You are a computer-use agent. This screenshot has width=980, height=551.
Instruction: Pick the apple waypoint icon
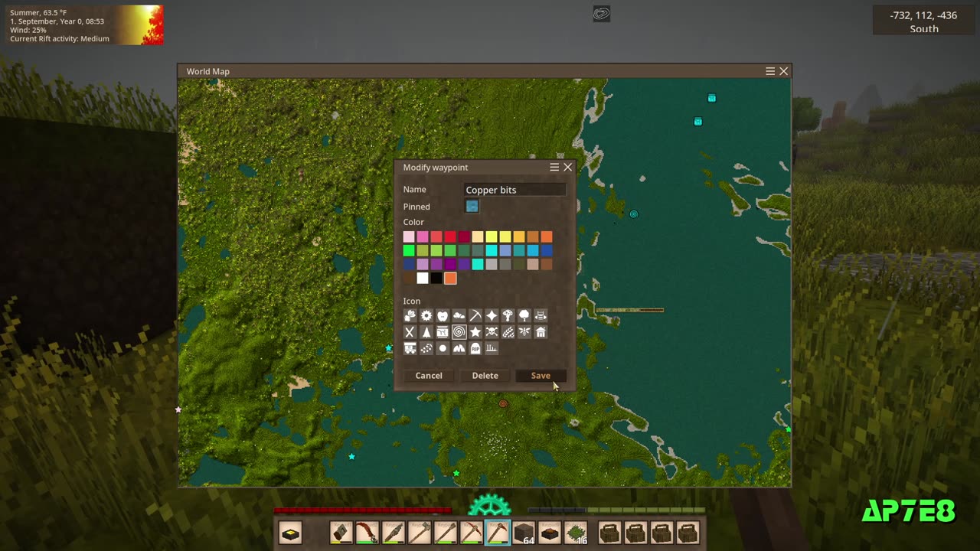(443, 315)
